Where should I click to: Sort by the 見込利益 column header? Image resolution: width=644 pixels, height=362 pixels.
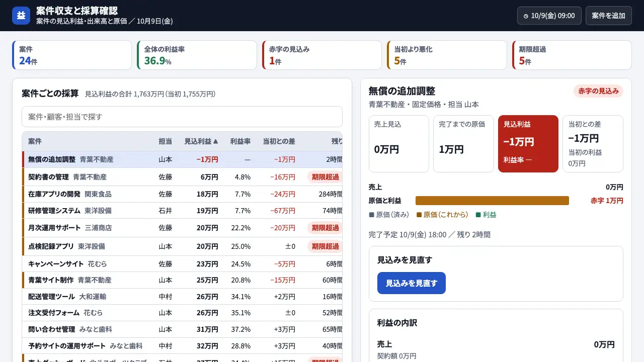click(x=201, y=141)
